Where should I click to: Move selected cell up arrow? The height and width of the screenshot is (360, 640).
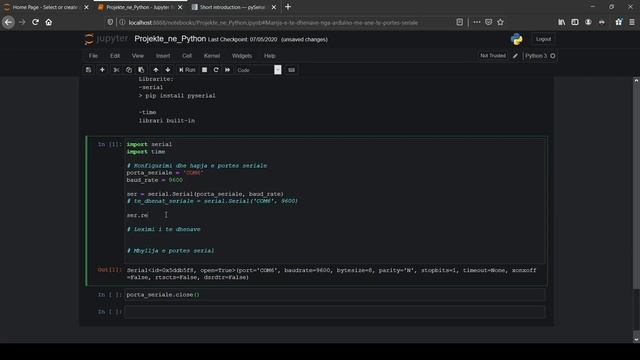pos(156,70)
